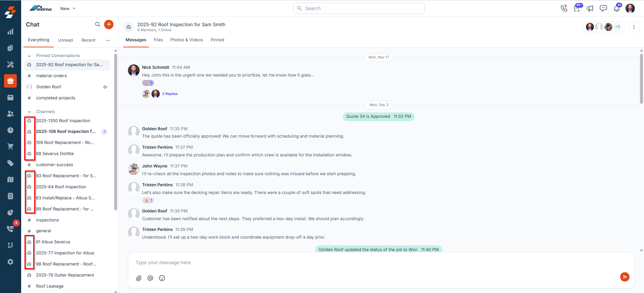The width and height of the screenshot is (644, 293).
Task: Open the dashboard bar chart icon in sidebar
Action: (x=10, y=32)
